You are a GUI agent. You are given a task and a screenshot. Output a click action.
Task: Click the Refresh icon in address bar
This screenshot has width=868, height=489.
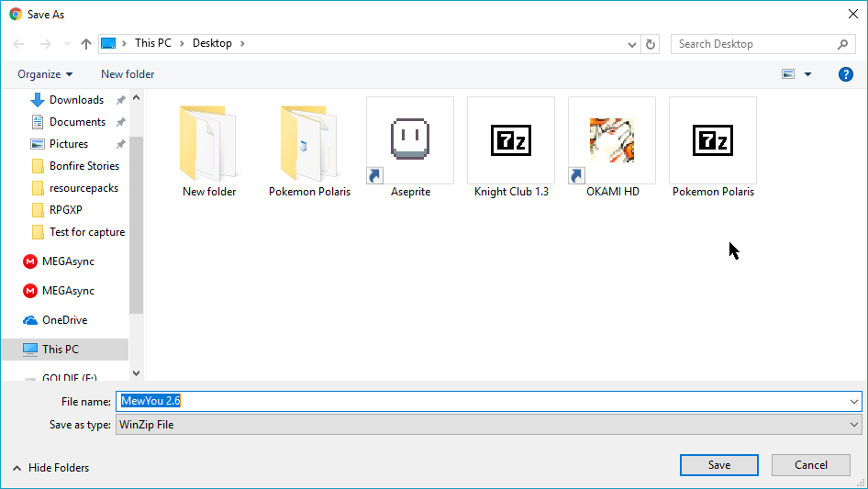coord(651,44)
